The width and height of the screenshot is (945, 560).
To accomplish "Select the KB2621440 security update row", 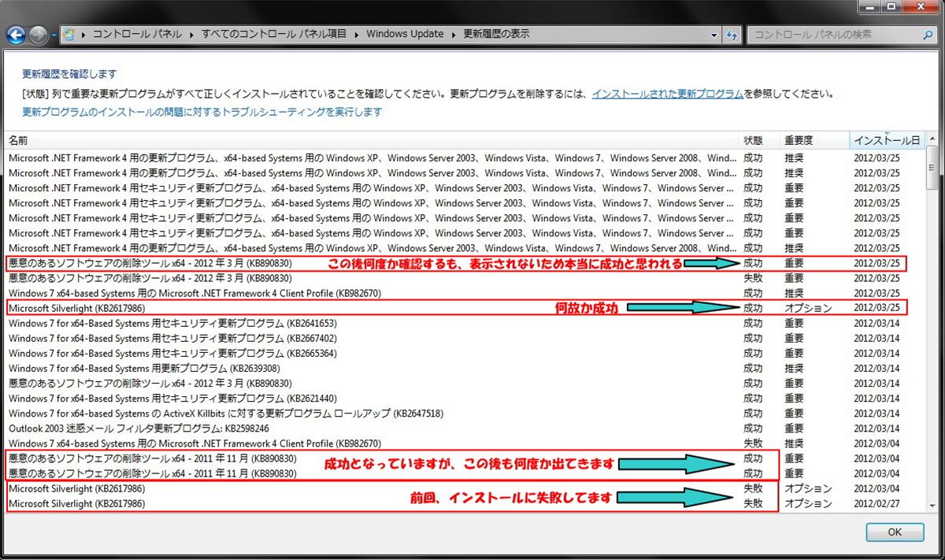I will [x=465, y=398].
